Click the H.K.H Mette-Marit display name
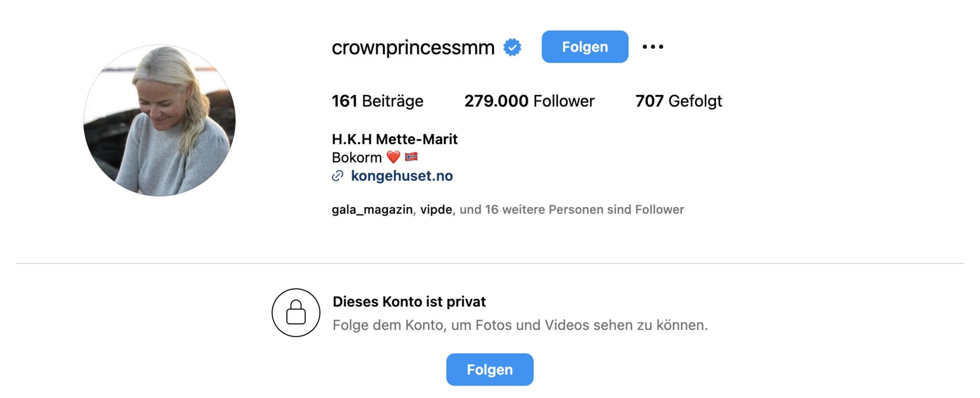Image resolution: width=980 pixels, height=398 pixels. coord(395,139)
